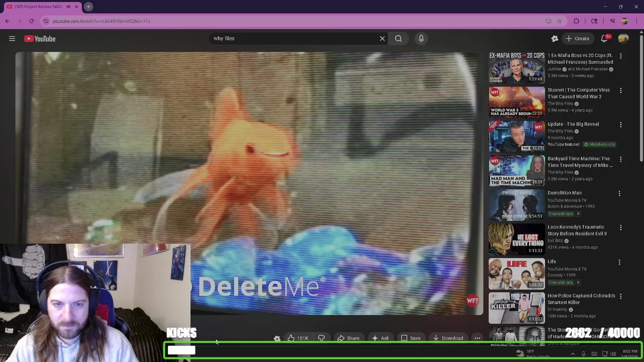Open Update - The Big Reveal thumbnail
644x362 pixels.
517,136
